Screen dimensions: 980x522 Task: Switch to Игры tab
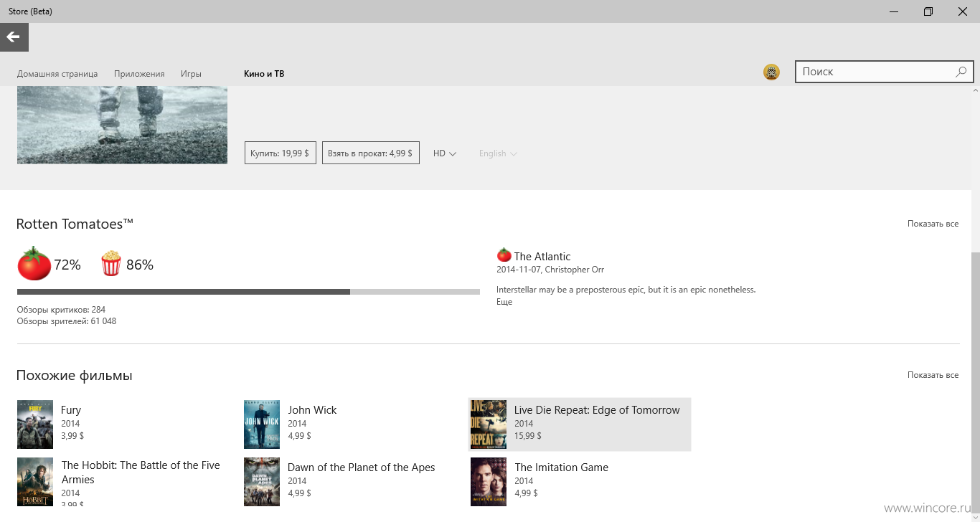tap(191, 74)
